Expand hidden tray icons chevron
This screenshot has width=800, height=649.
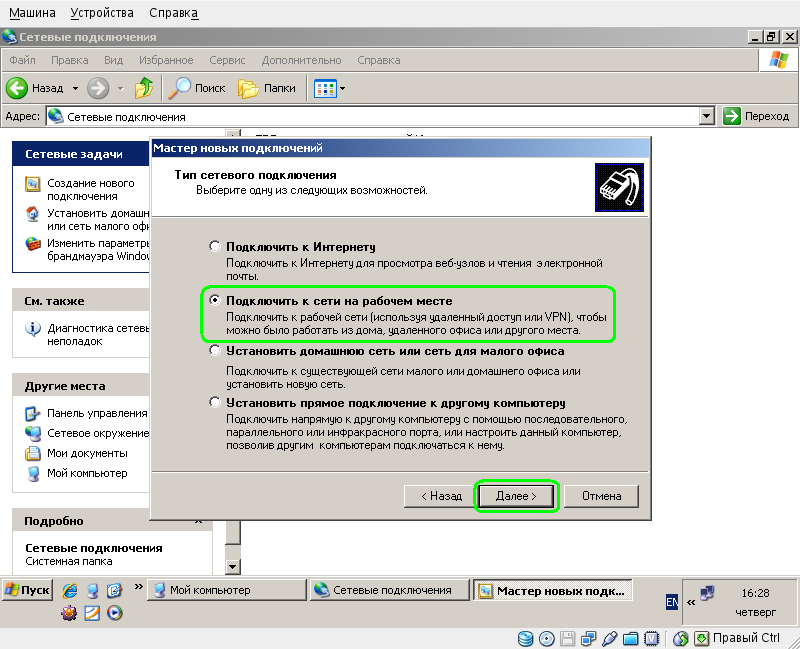click(691, 603)
